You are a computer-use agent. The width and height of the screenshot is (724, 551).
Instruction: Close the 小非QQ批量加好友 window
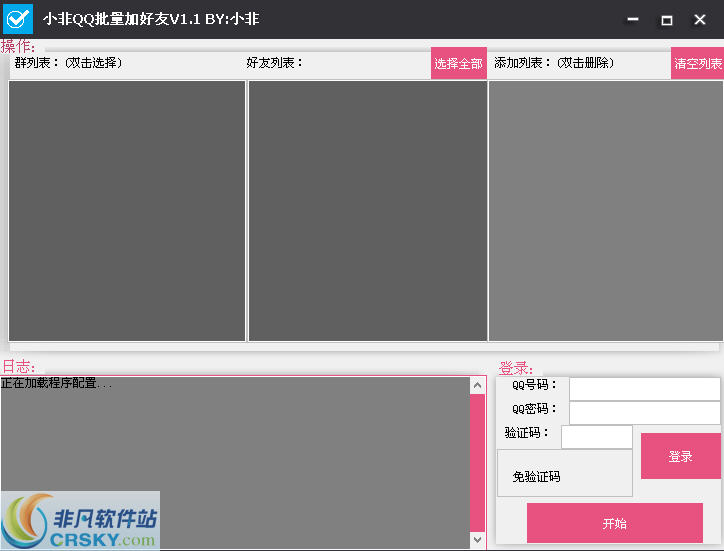(700, 19)
